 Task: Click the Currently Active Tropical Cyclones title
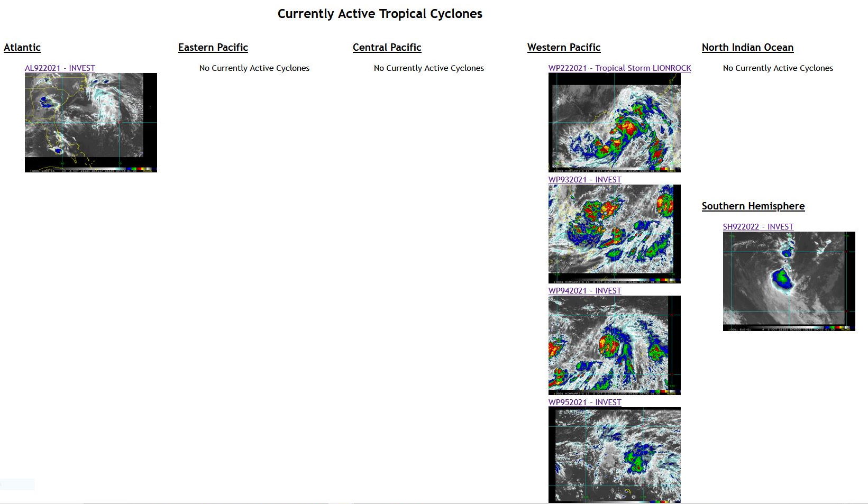tap(380, 14)
